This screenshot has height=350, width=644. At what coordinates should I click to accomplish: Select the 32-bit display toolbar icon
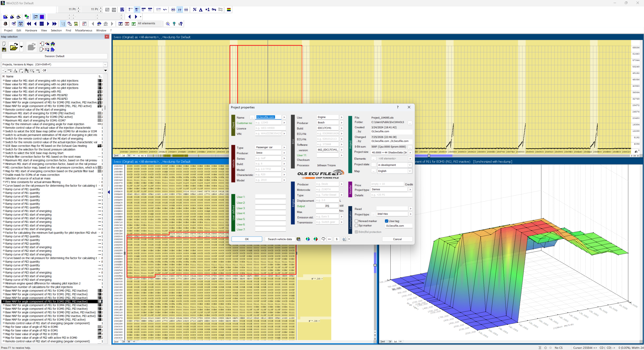click(143, 10)
